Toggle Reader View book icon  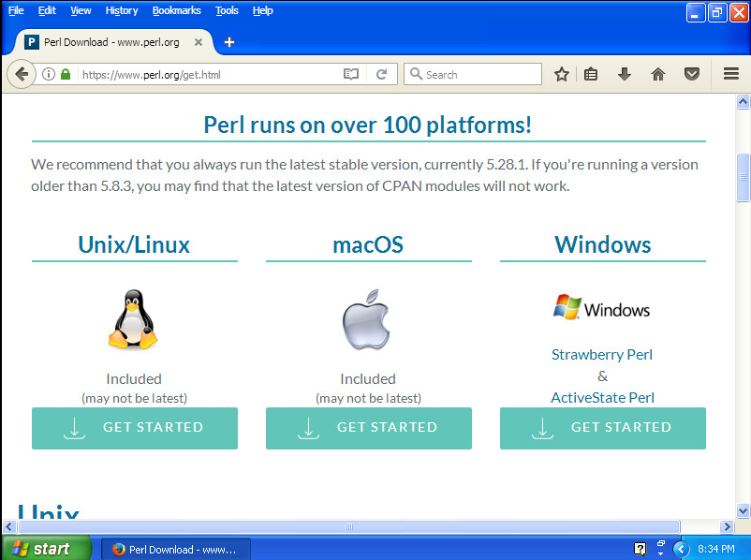(x=351, y=74)
